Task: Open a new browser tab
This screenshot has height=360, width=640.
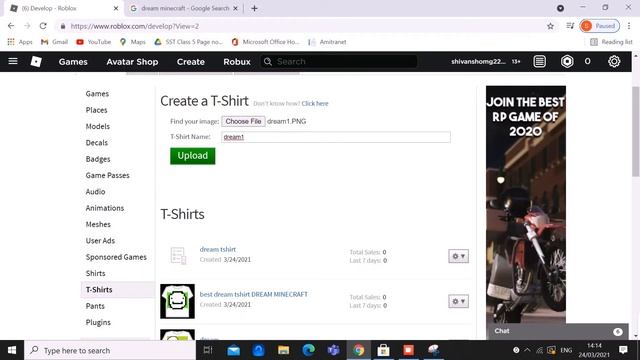Action: (254, 8)
